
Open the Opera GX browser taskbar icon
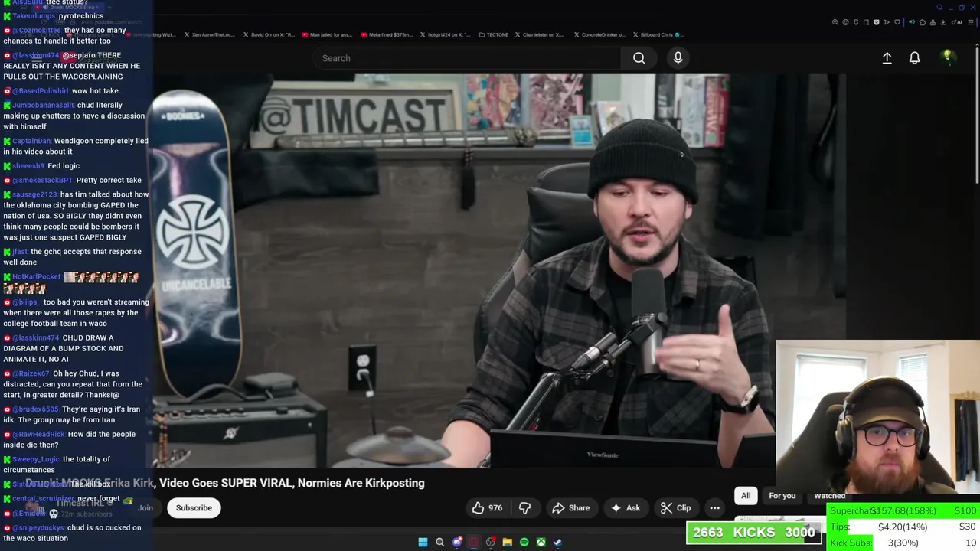[x=474, y=542]
